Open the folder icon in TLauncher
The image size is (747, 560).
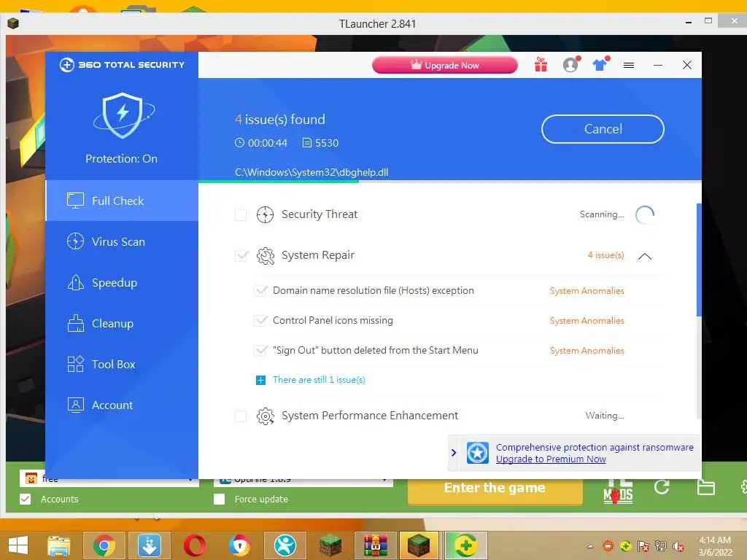[x=706, y=488]
